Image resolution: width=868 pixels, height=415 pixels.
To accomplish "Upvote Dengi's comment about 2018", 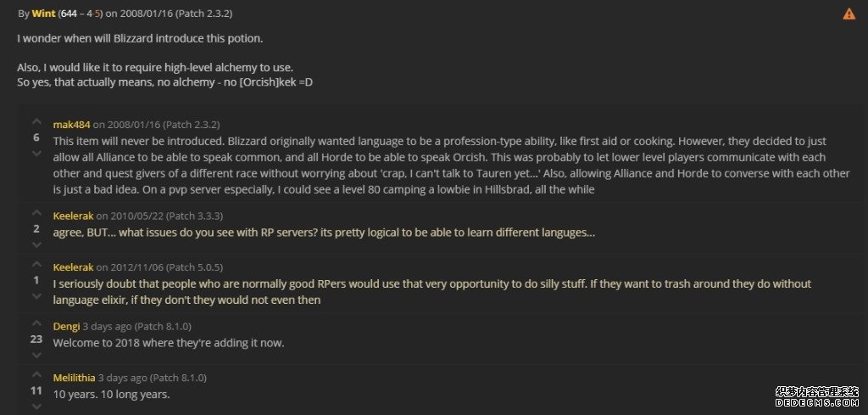I will pos(36,323).
